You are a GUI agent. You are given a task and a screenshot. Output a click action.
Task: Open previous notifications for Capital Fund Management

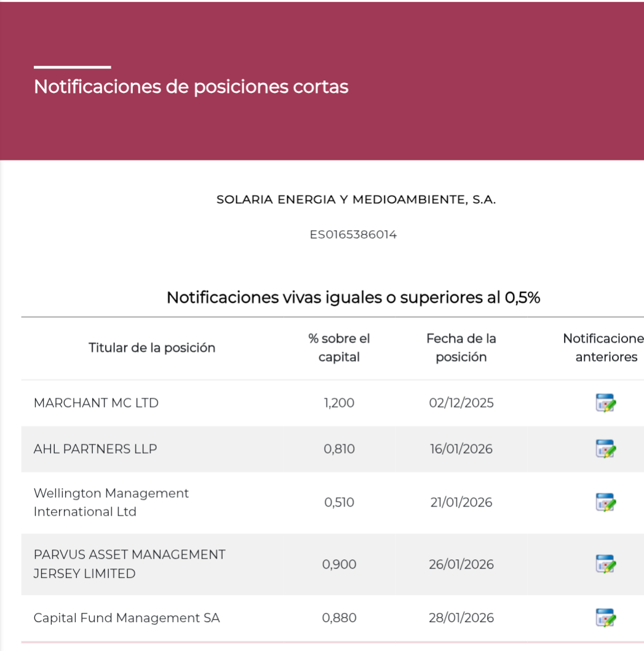point(606,617)
